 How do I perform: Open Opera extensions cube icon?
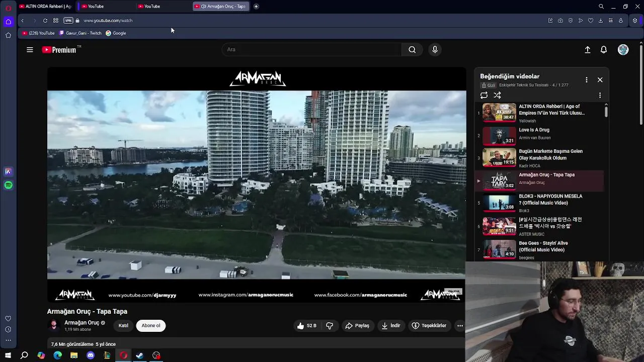pos(635,21)
